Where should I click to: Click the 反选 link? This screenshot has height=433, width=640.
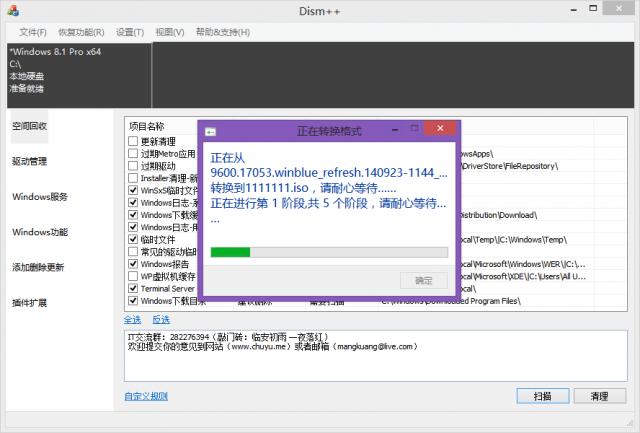tap(161, 320)
